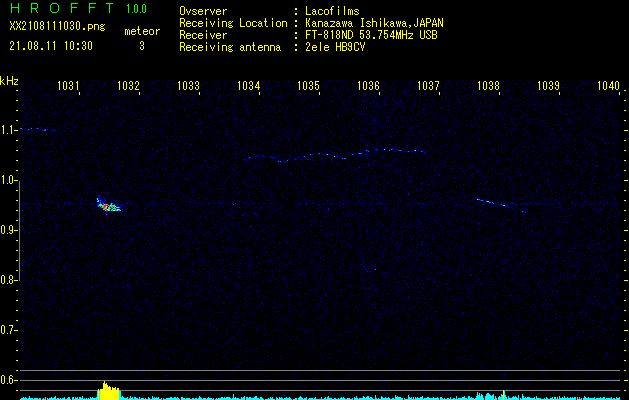Click the Ovserver label
The width and height of the screenshot is (629, 400).
203,11
